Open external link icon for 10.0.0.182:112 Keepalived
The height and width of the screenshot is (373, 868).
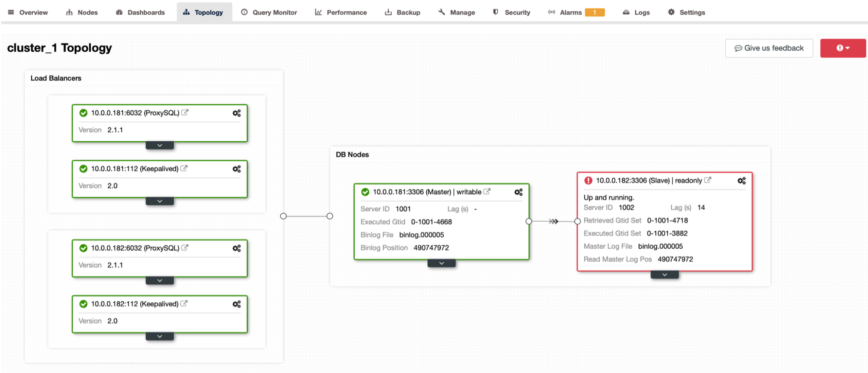coord(184,303)
